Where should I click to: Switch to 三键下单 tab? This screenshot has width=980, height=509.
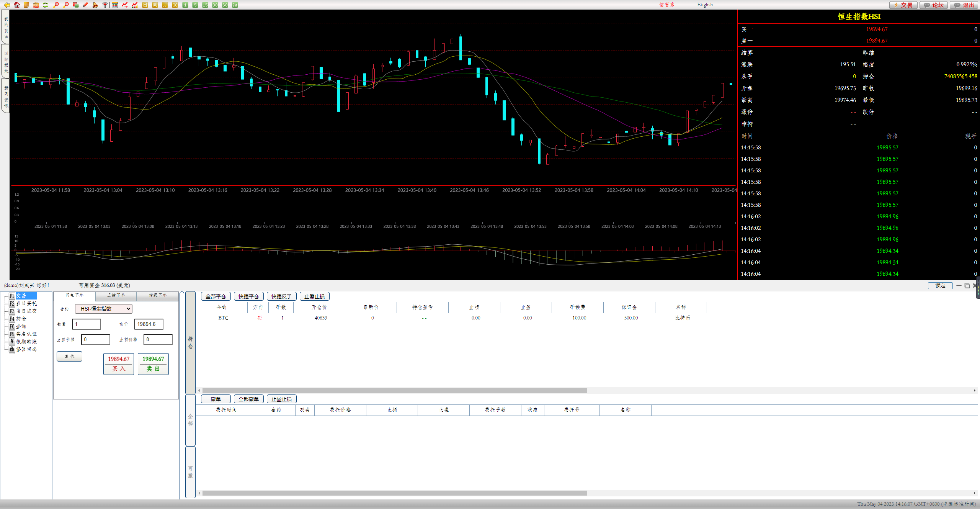tap(116, 296)
